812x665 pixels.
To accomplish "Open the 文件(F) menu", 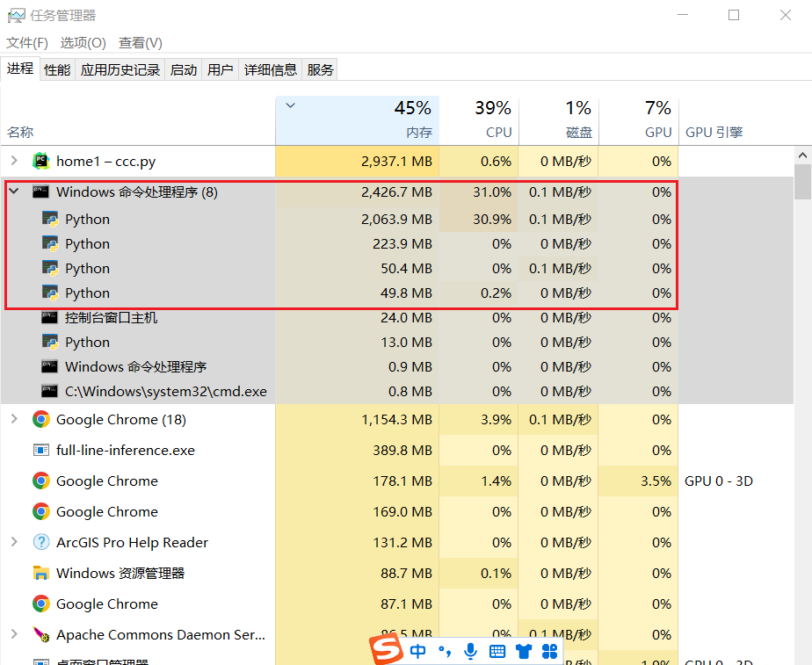I will click(27, 43).
